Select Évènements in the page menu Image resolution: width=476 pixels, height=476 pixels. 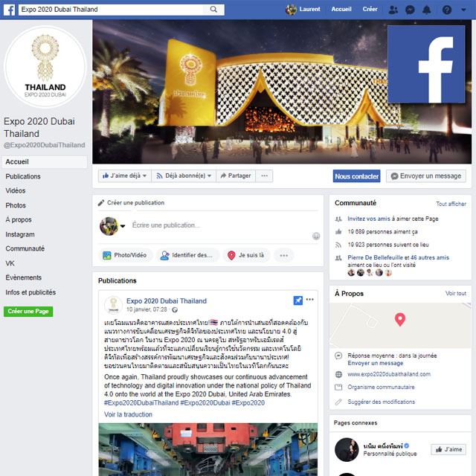23,277
